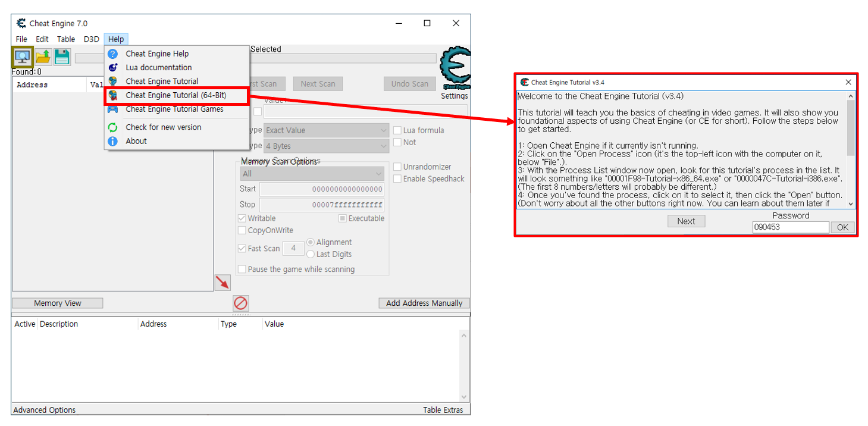Open the D3D menu
This screenshot has height=426, width=868.
91,39
